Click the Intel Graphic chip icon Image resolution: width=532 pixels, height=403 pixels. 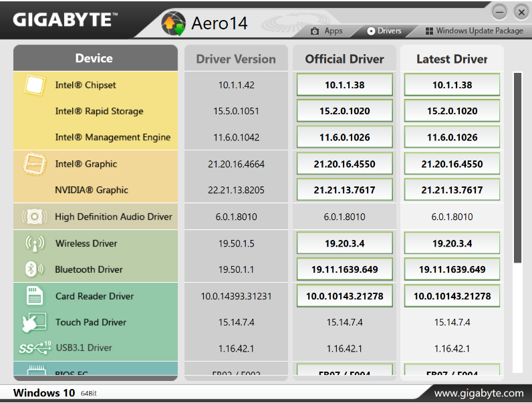34,164
